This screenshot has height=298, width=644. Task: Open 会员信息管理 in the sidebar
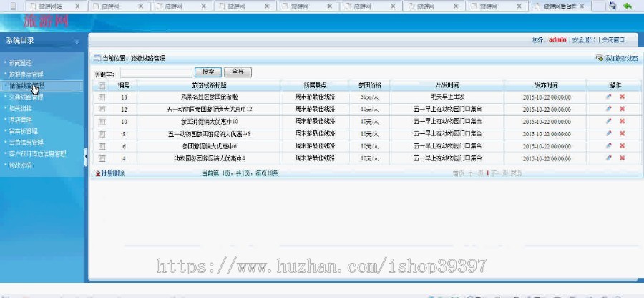click(26, 143)
